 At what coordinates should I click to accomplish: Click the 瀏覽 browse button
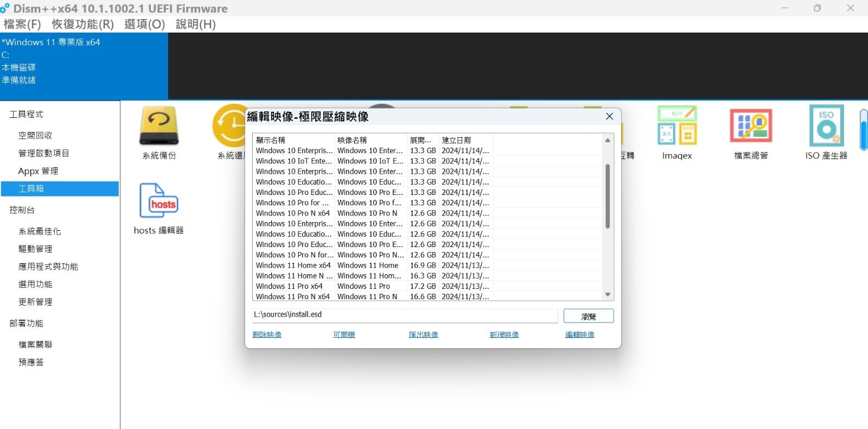tap(588, 316)
